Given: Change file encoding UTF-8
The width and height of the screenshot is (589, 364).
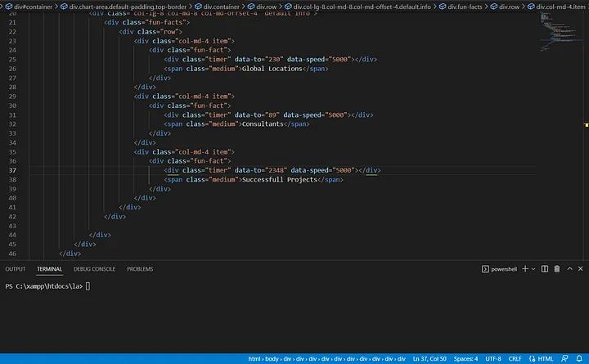Looking at the screenshot, I should [x=492, y=359].
